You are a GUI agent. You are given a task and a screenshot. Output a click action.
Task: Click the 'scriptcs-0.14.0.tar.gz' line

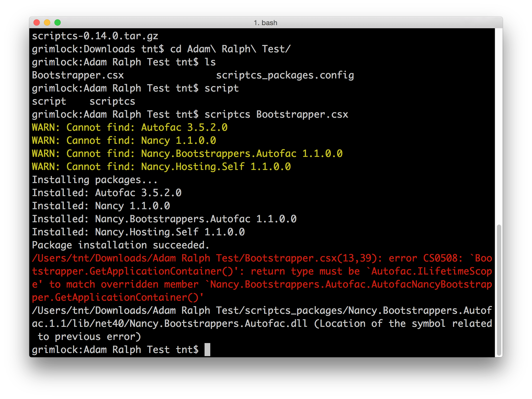[95, 36]
